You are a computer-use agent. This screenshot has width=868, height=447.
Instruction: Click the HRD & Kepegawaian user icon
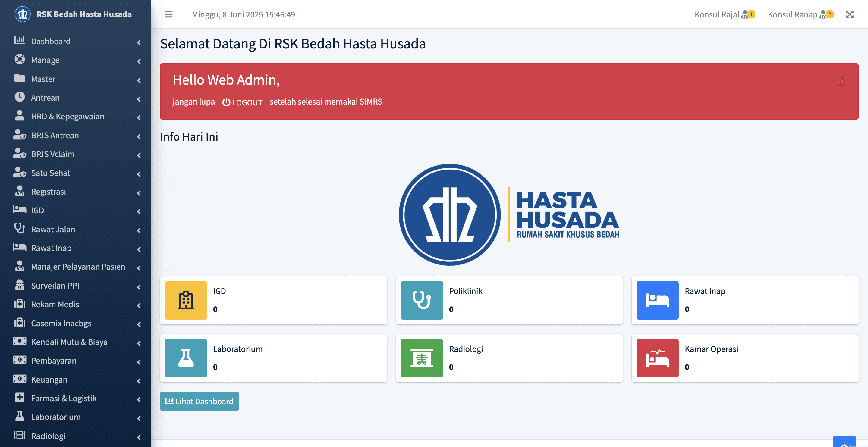(20, 116)
